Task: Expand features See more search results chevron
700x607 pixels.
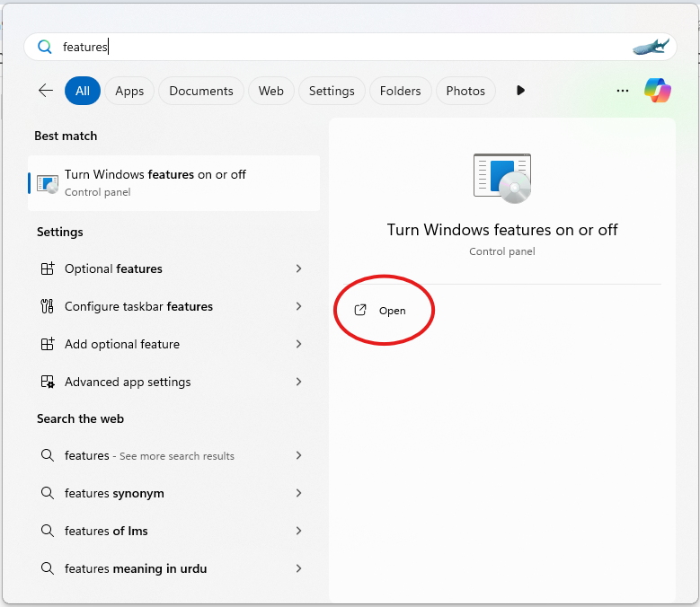Action: 298,455
